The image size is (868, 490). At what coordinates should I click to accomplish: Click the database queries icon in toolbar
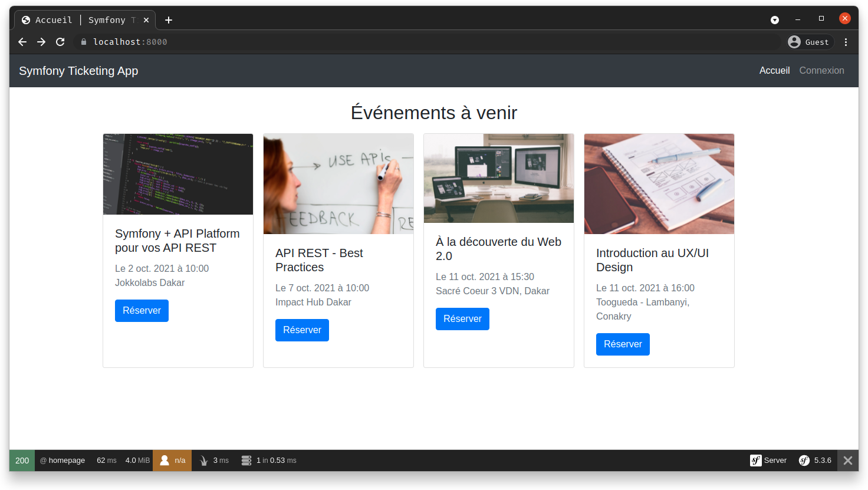point(246,461)
